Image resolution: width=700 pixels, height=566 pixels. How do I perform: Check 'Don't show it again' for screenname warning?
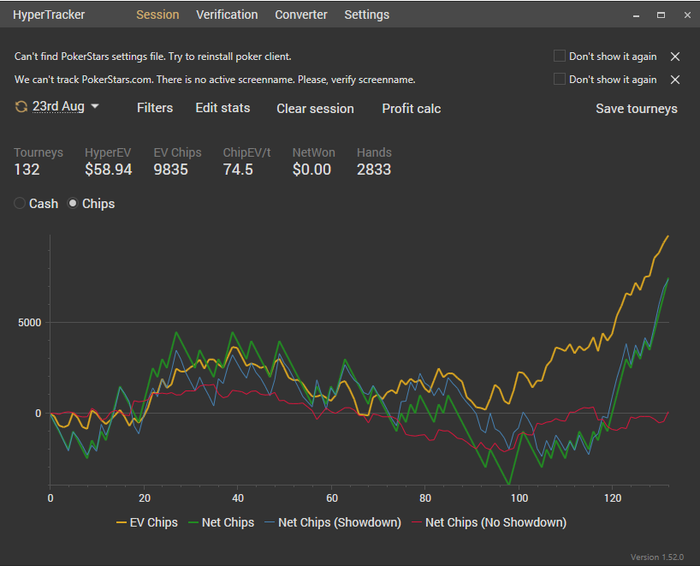[559, 80]
